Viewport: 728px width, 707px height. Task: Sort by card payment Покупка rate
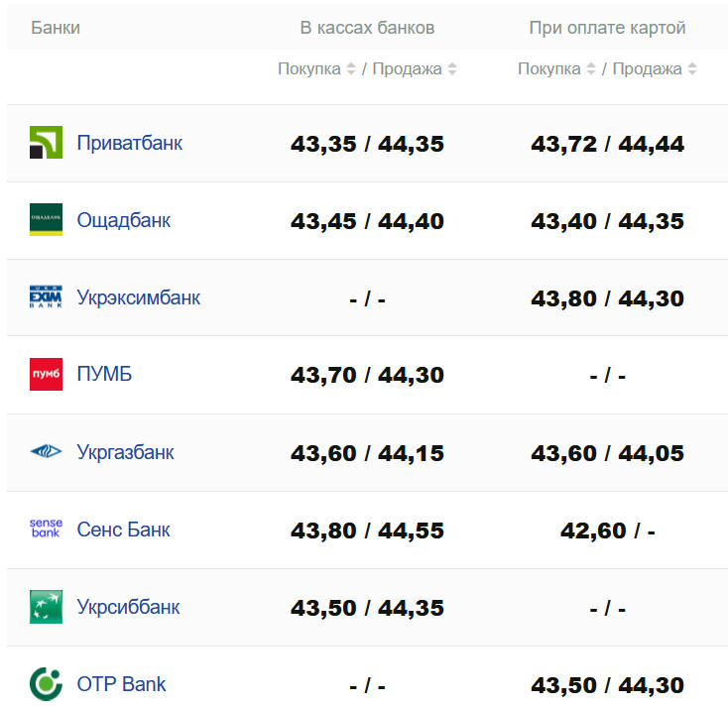coord(591,69)
